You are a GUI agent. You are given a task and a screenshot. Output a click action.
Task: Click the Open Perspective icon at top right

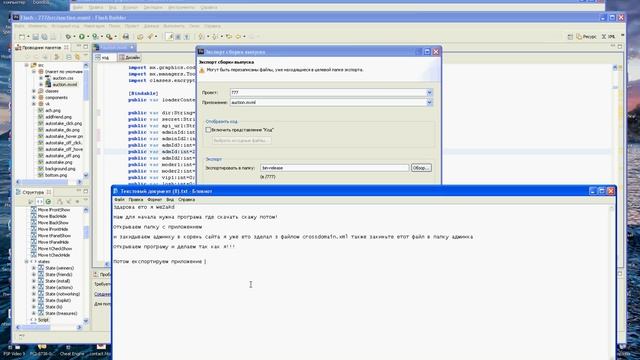pyautogui.click(x=570, y=37)
